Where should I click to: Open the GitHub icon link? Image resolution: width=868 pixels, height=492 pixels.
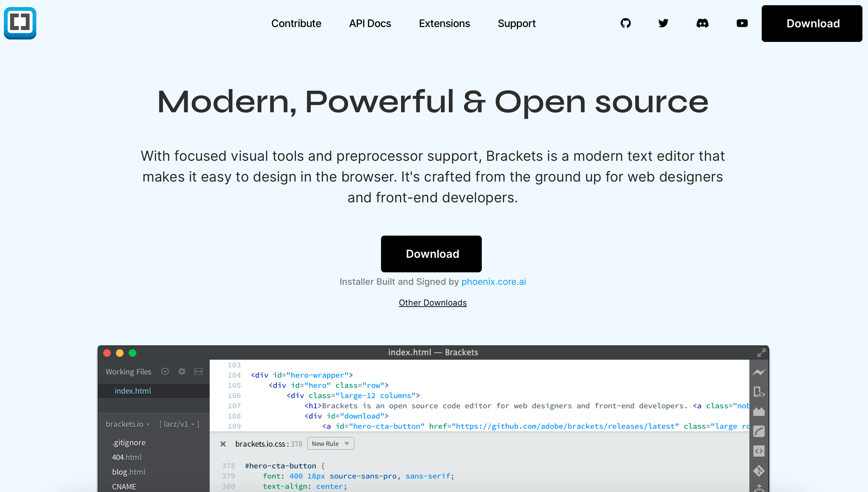pos(626,23)
